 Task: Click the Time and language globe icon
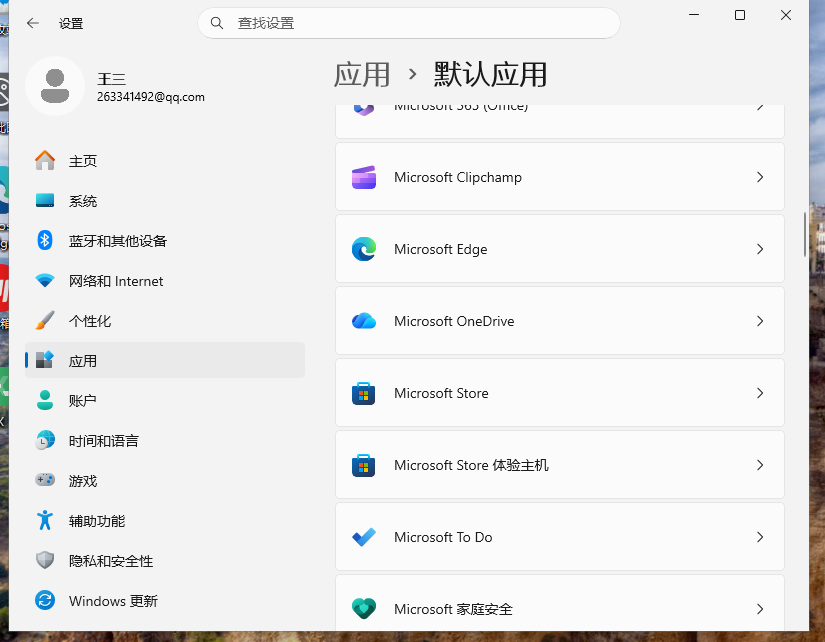pyautogui.click(x=45, y=440)
